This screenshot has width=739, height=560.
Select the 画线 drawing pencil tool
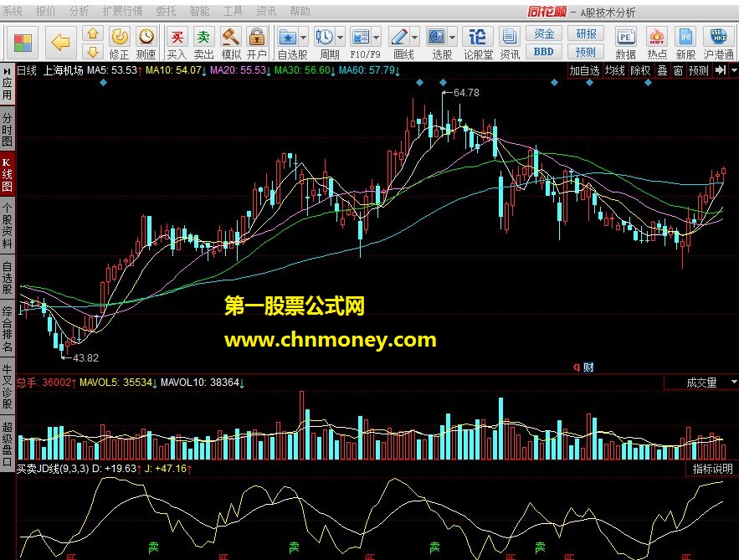point(399,37)
